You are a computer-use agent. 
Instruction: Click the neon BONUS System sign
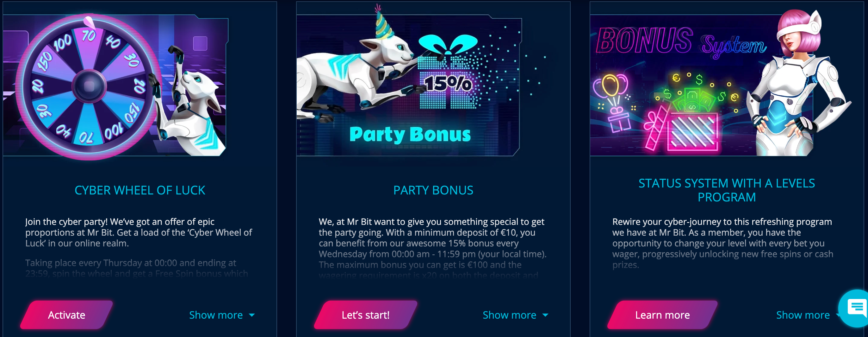[681, 43]
